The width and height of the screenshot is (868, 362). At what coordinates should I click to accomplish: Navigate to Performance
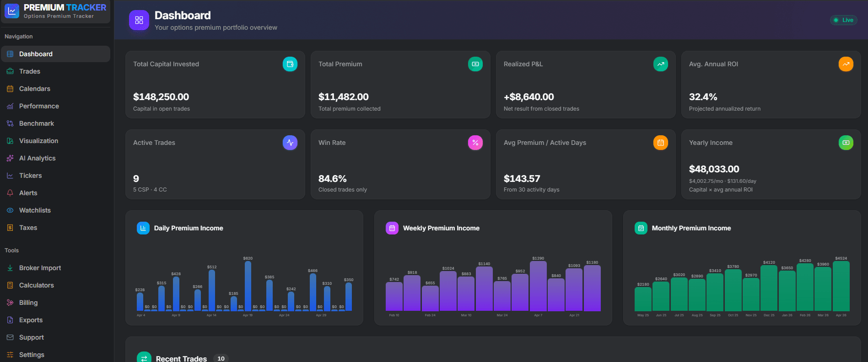tap(55, 106)
